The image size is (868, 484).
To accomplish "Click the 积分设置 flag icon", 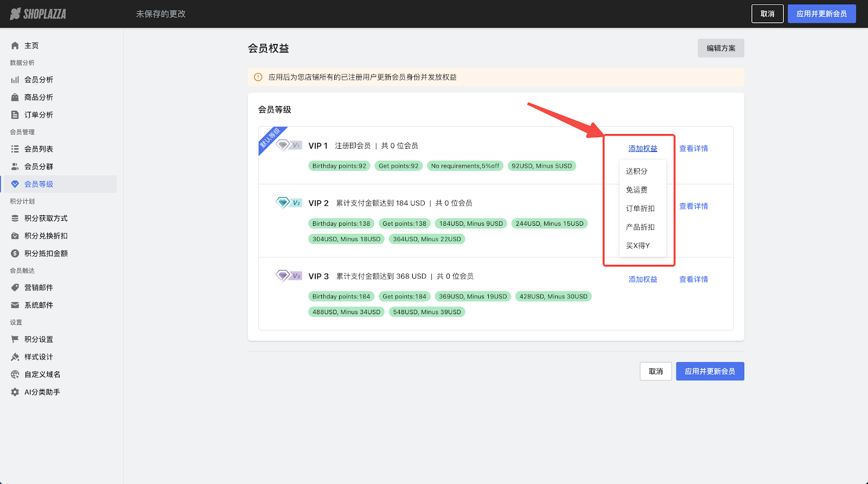I will click(15, 339).
